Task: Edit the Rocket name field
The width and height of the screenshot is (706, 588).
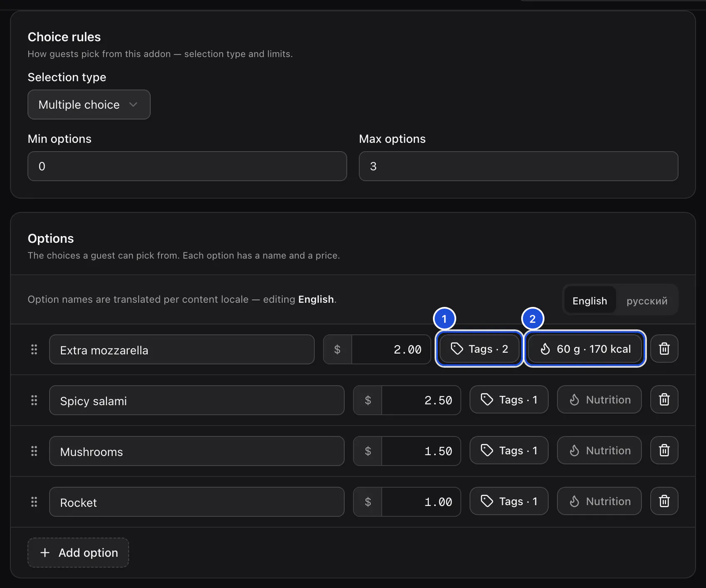Action: coord(197,502)
